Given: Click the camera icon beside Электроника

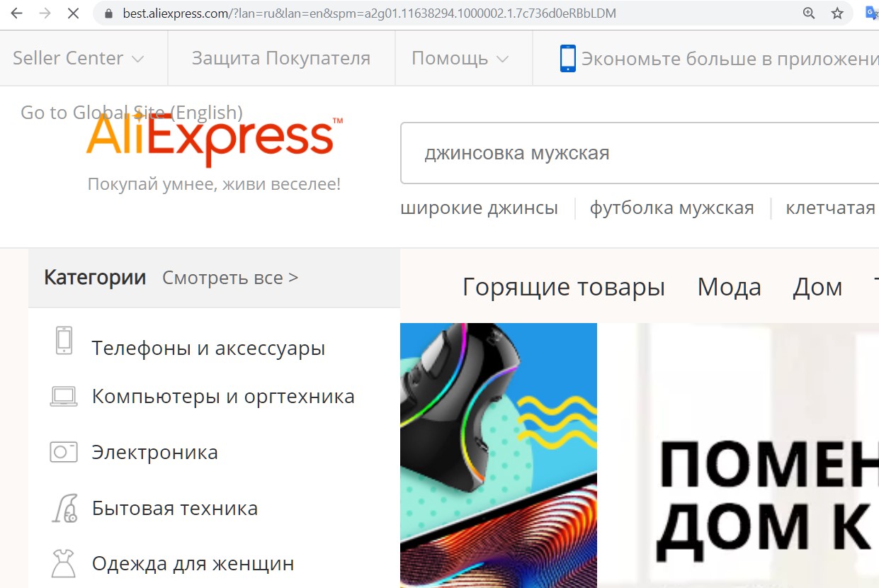Looking at the screenshot, I should pos(64,452).
